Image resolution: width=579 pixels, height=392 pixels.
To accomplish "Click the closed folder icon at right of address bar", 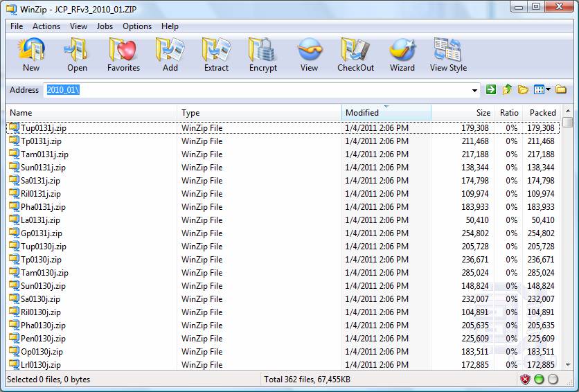I will pos(561,90).
